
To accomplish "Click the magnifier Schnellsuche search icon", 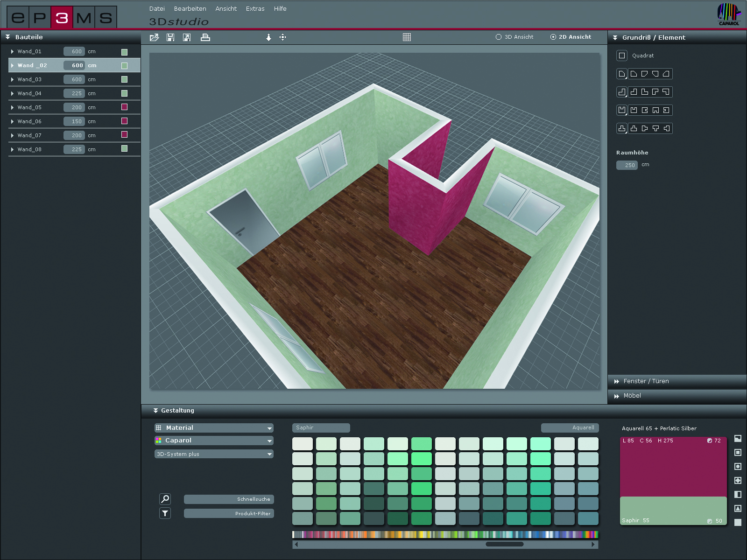I will pos(165,499).
